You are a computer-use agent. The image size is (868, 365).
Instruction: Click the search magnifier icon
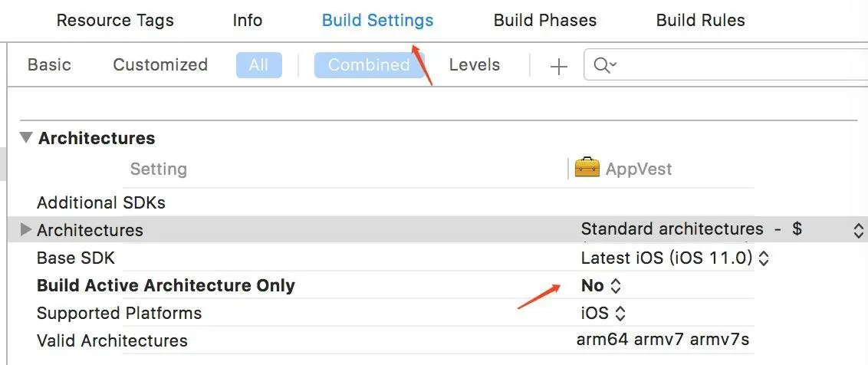604,65
